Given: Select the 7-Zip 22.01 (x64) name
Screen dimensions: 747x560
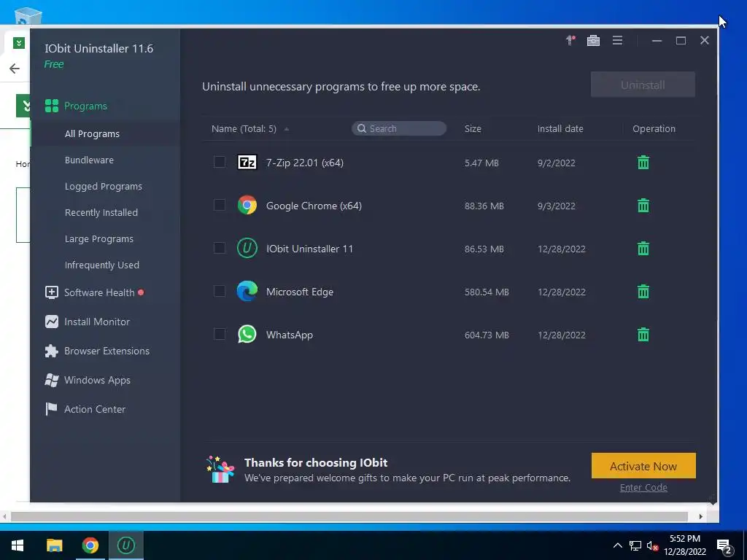Looking at the screenshot, I should point(304,163).
